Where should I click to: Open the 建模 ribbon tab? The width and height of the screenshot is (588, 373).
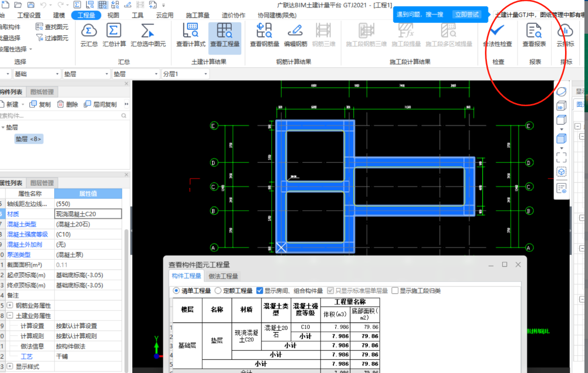[59, 15]
